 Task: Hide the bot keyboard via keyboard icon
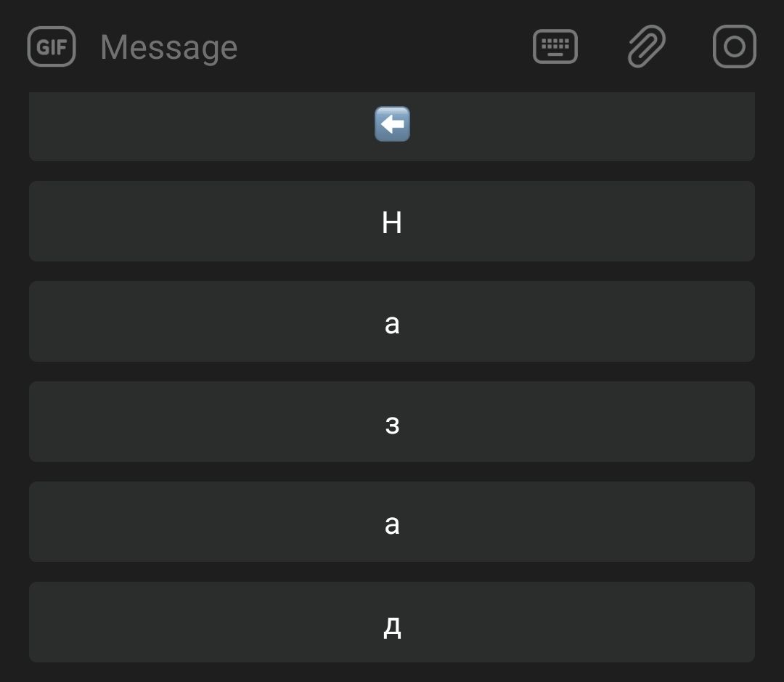coord(555,46)
